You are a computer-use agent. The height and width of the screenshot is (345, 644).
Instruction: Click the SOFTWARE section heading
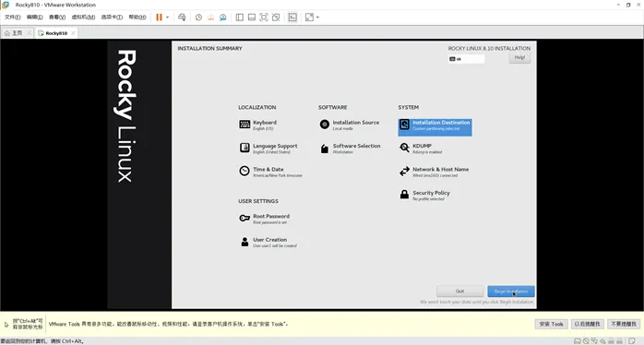click(333, 107)
